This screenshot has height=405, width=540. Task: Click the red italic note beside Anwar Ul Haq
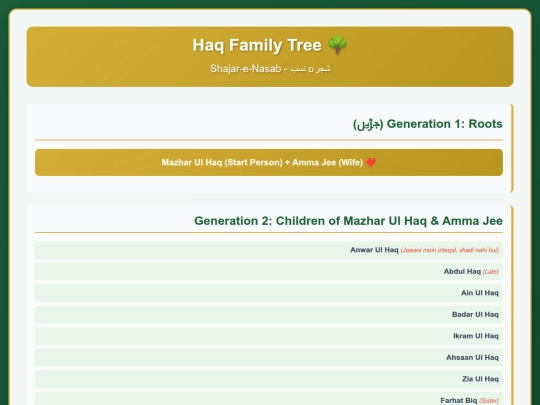pos(450,250)
